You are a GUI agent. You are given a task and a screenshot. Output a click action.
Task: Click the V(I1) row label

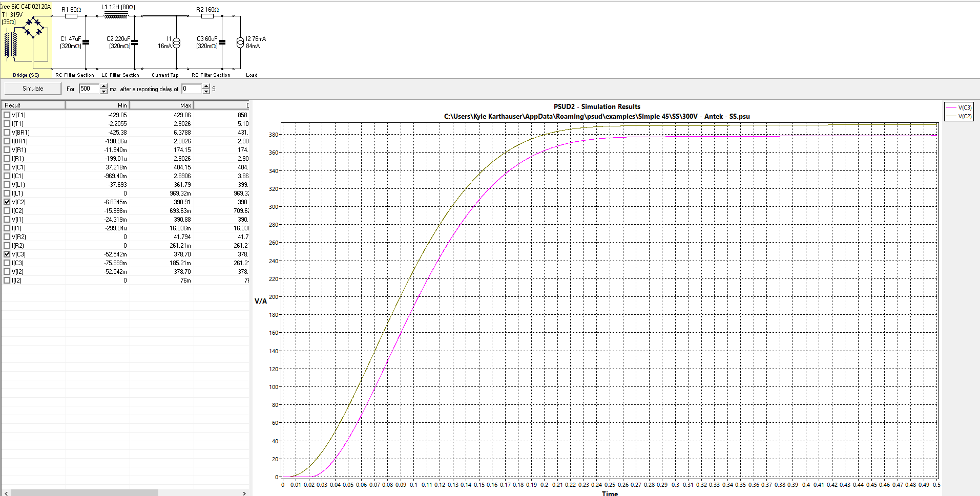17,220
